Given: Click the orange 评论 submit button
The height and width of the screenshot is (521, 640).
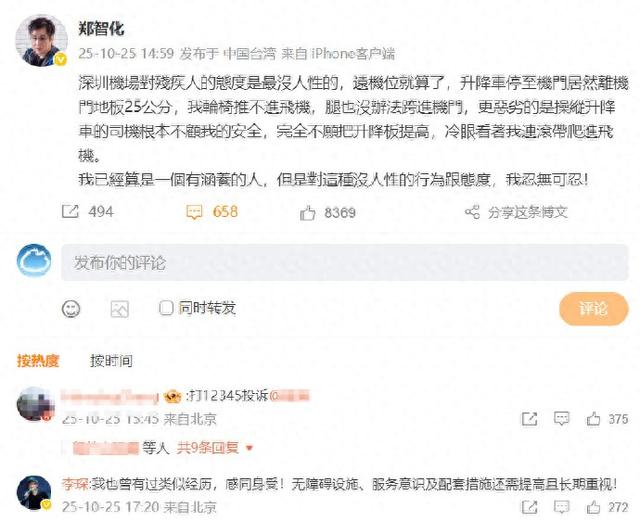Looking at the screenshot, I should 594,309.
